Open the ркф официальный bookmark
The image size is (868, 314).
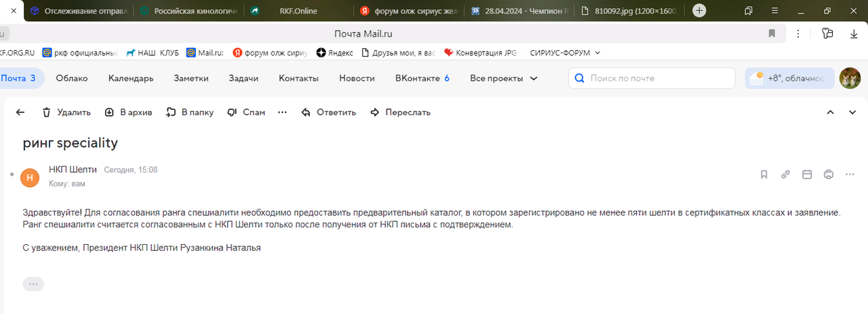pos(80,53)
